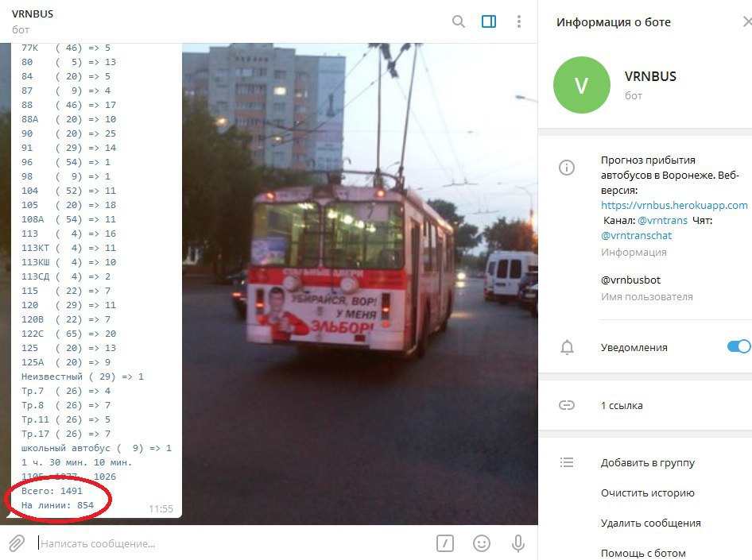
Task: Open the three-dot chat menu
Action: pos(519,21)
